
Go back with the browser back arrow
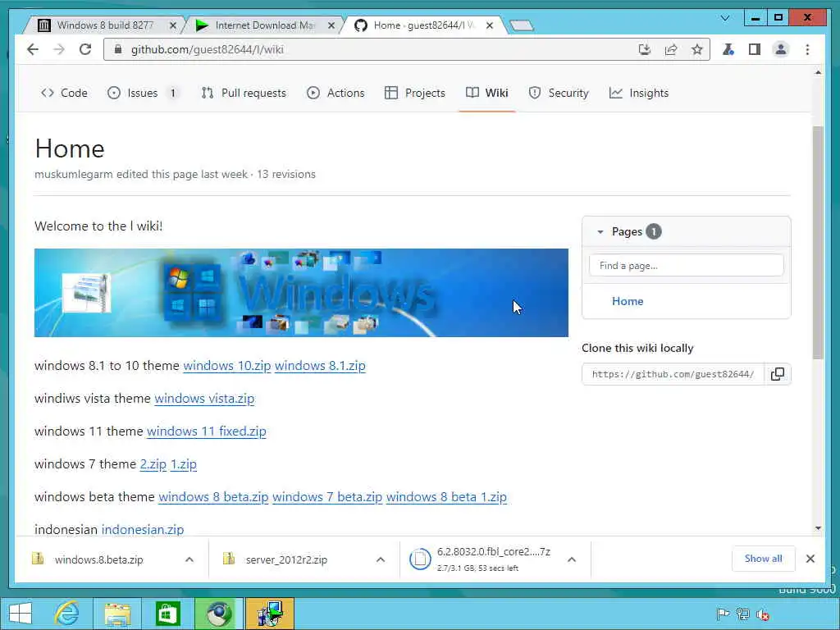(33, 50)
